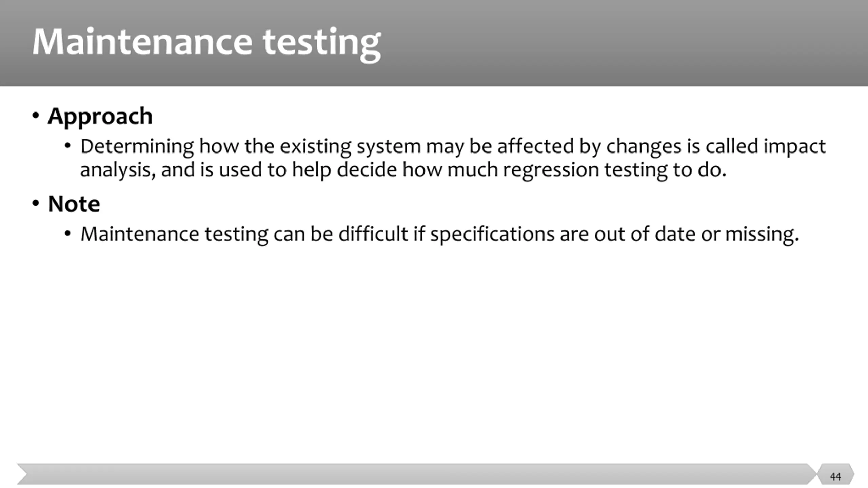Select the bold "Note" heading

74,204
